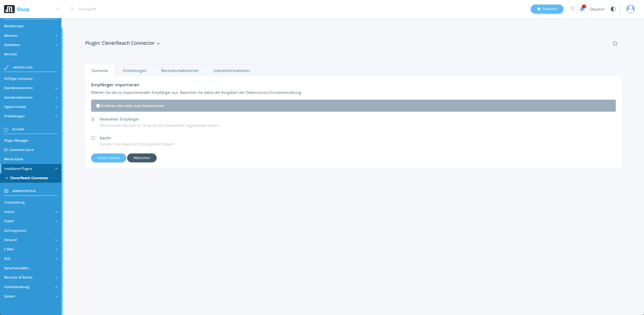
Task: Open notifications bell with red badge
Action: [582, 9]
